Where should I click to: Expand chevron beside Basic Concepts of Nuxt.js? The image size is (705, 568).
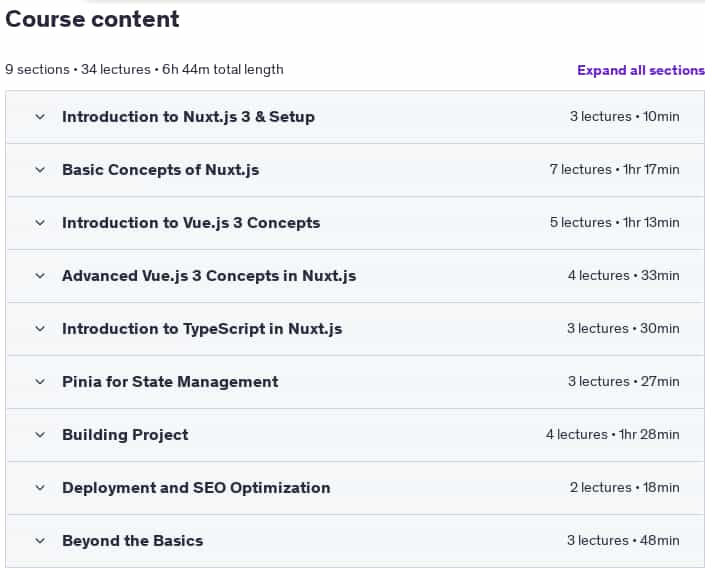pos(40,170)
